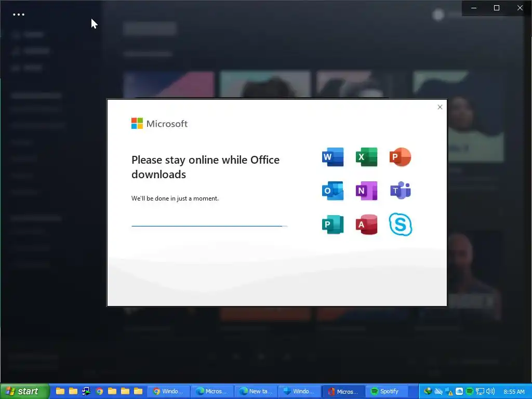Viewport: 532px width, 399px height.
Task: Click the Word icon in installer
Action: pos(332,157)
